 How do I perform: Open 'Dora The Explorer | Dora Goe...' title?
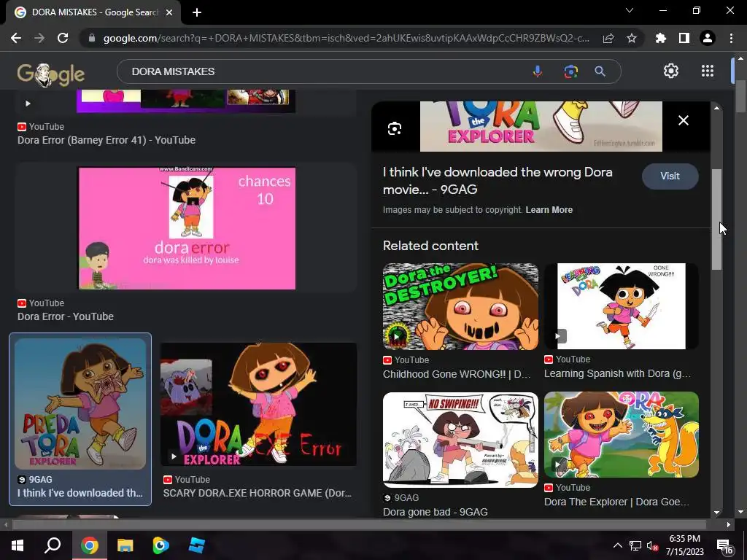click(x=616, y=502)
